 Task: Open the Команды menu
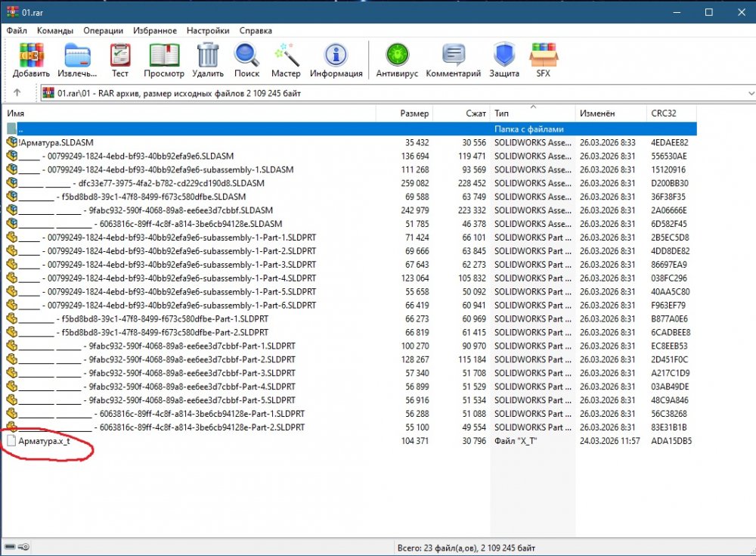[x=55, y=30]
